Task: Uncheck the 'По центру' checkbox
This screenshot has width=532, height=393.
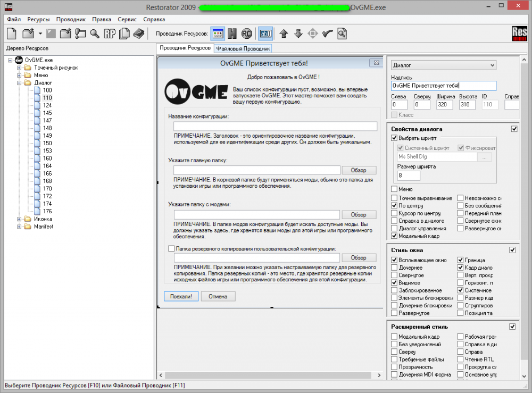Action: coord(394,205)
